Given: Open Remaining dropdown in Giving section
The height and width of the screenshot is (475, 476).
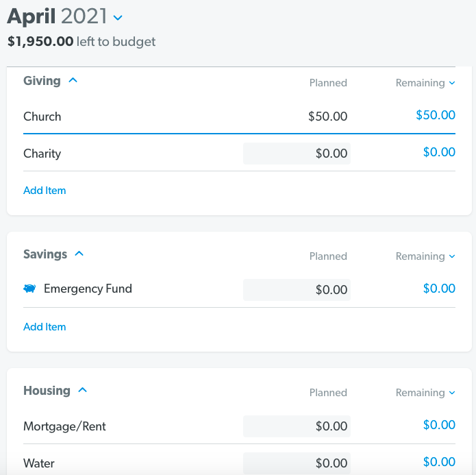Looking at the screenshot, I should click(425, 83).
